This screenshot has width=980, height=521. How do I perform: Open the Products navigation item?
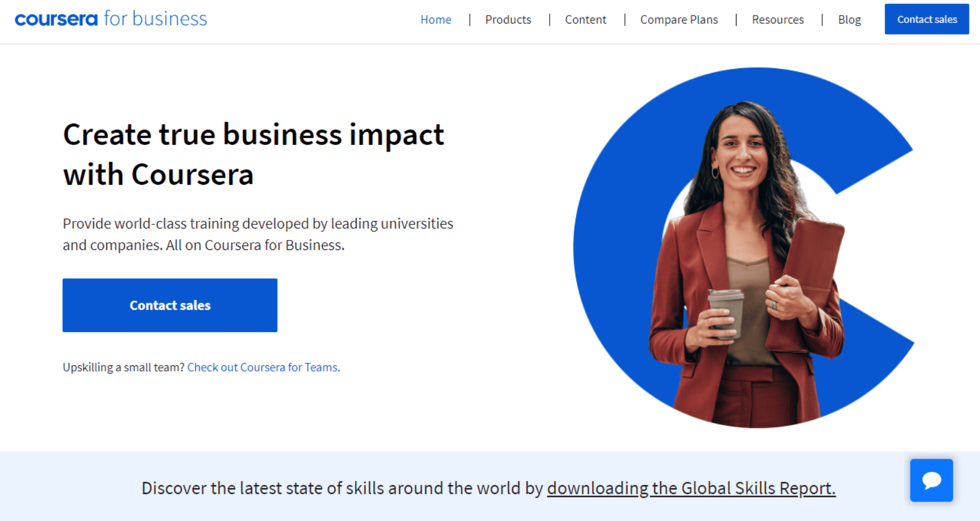[508, 19]
